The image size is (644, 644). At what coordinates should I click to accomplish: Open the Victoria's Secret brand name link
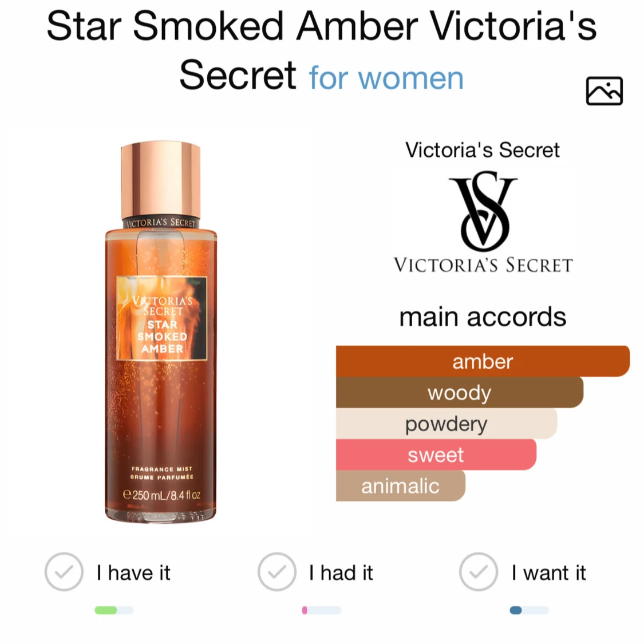tap(483, 150)
